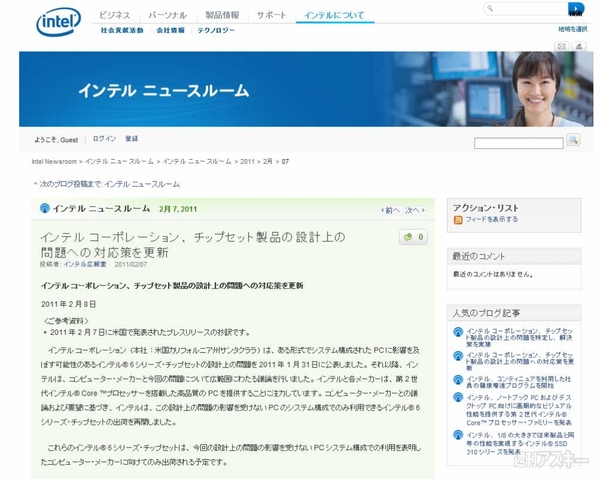Click the print page icon

point(579,46)
